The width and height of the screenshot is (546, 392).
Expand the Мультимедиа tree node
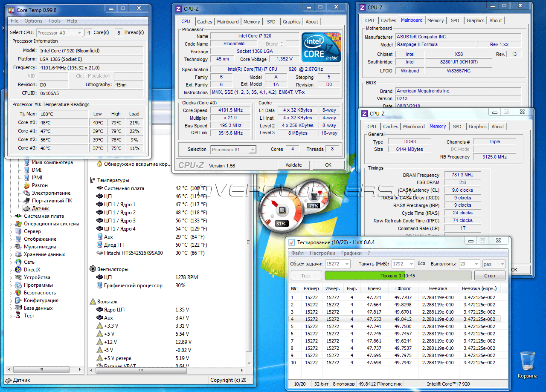tap(12, 247)
